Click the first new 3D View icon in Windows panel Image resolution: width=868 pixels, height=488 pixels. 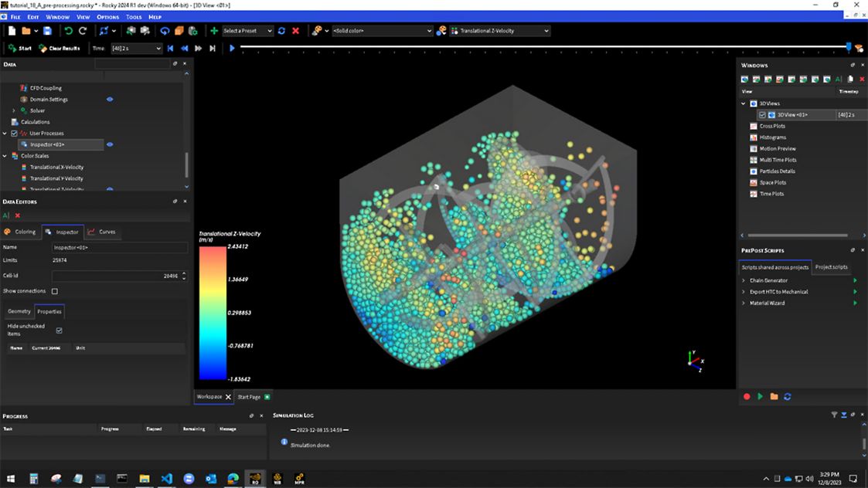coord(745,79)
